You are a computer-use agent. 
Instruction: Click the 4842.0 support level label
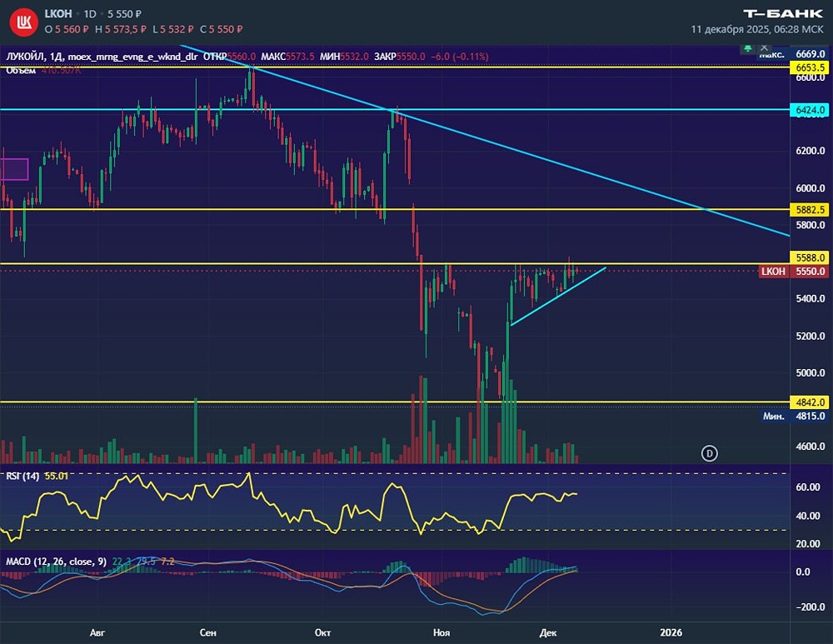coord(811,402)
